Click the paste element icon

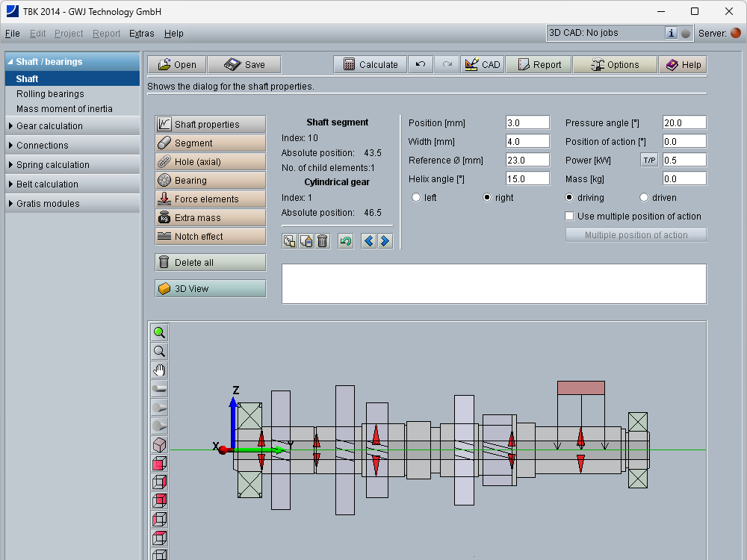(306, 241)
